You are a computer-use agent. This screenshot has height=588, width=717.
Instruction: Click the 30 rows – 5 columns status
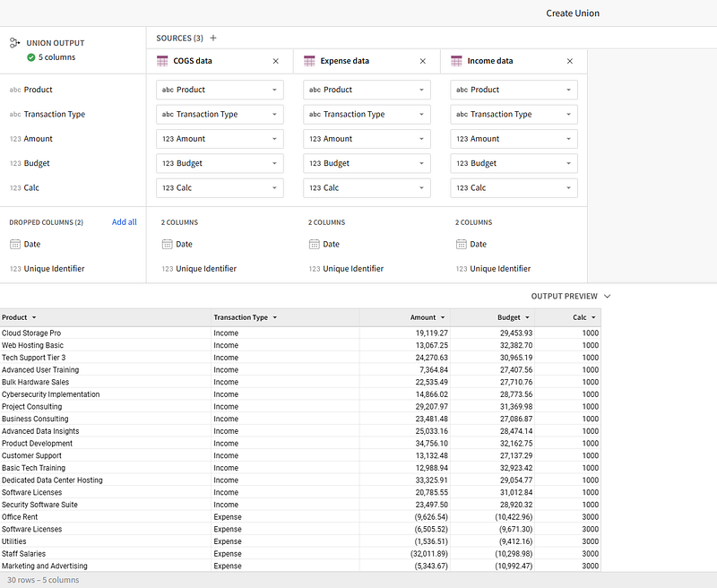click(x=43, y=580)
